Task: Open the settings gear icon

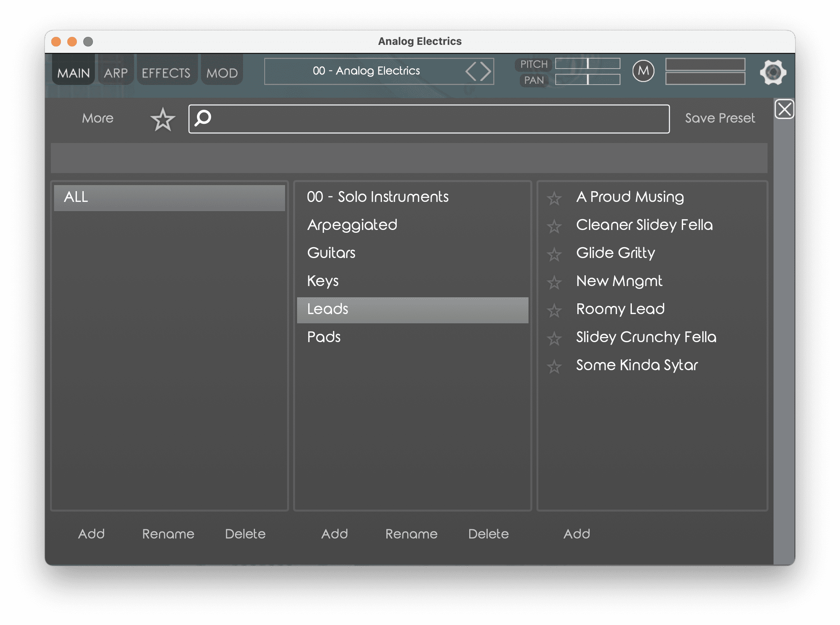Action: click(x=773, y=72)
